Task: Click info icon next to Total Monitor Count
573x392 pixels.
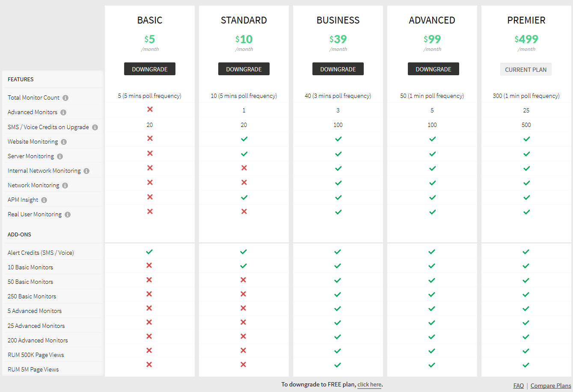Action: [x=65, y=98]
